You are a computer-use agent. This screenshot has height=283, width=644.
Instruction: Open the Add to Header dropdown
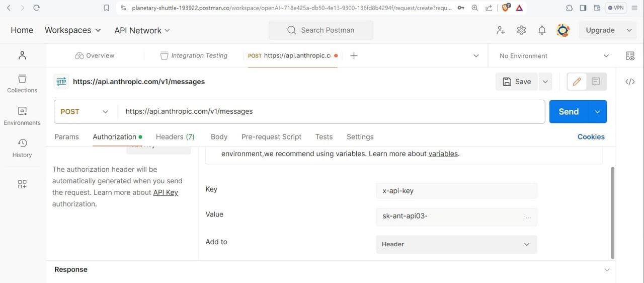(x=456, y=244)
